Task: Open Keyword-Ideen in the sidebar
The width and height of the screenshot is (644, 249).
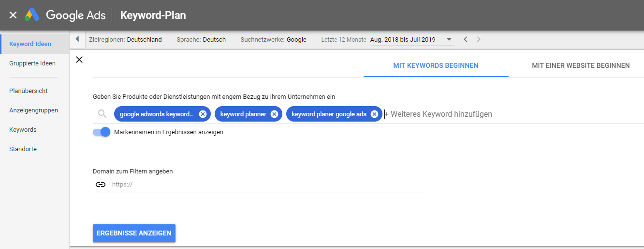Action: (x=35, y=44)
